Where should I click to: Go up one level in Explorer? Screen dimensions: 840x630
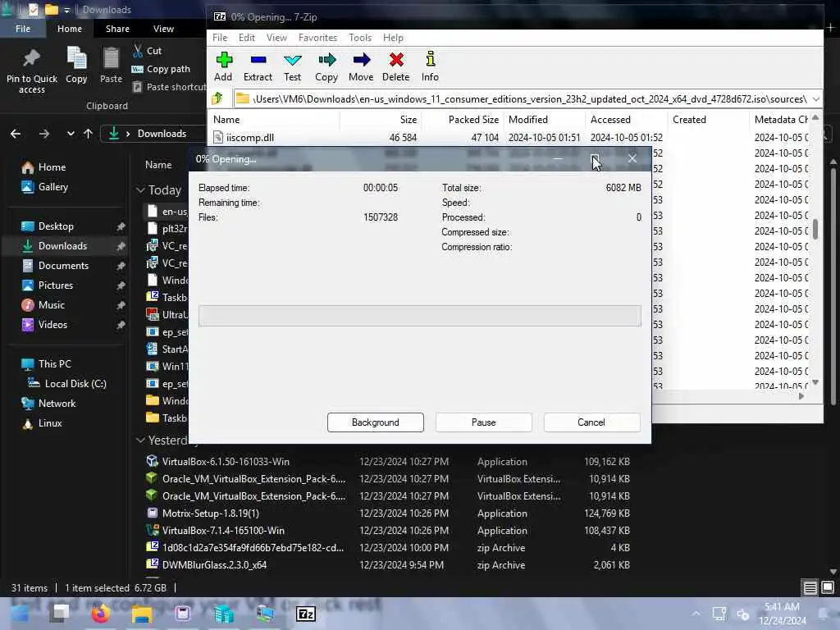tap(88, 134)
